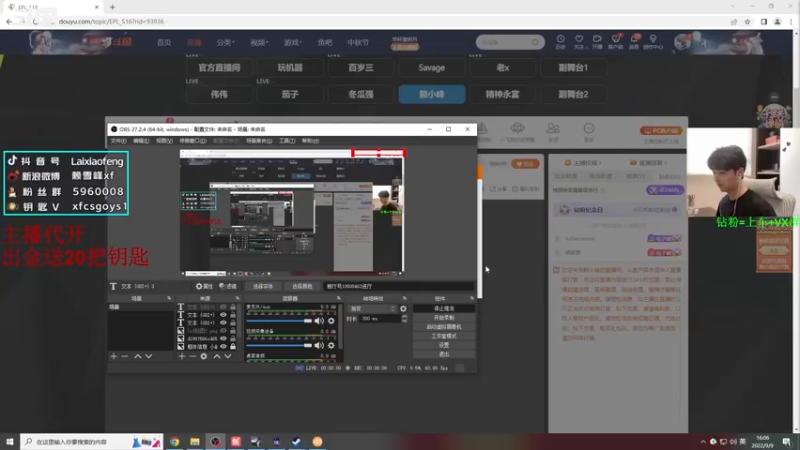This screenshot has width=800, height=450.
Task: Mute the first mixer audio channel
Action: click(x=319, y=321)
